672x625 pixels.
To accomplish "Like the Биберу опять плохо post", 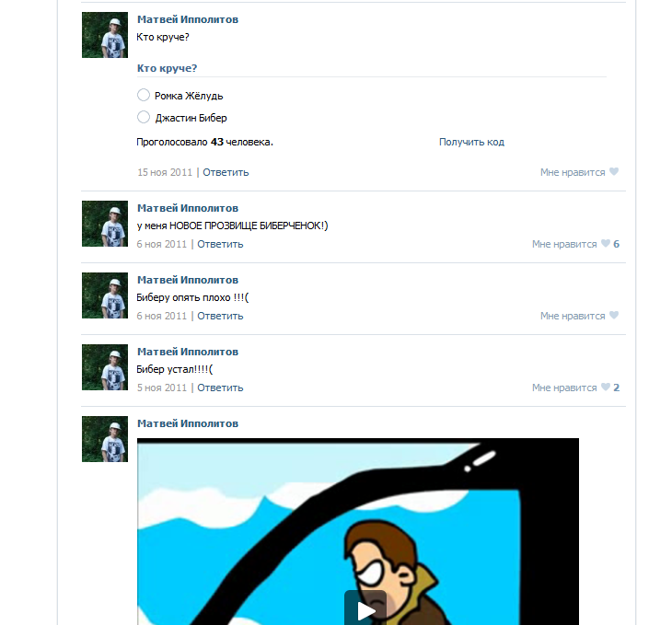I will pos(579,316).
